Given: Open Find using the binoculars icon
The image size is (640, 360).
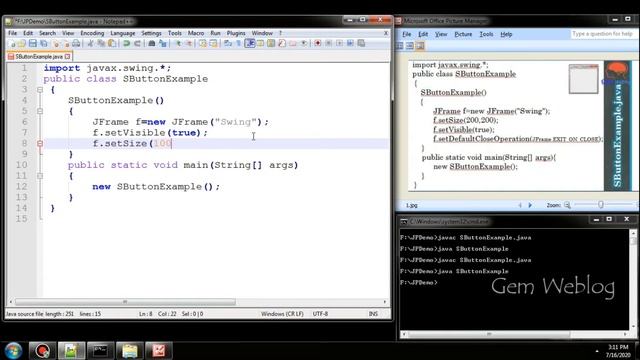Looking at the screenshot, I should click(x=151, y=43).
